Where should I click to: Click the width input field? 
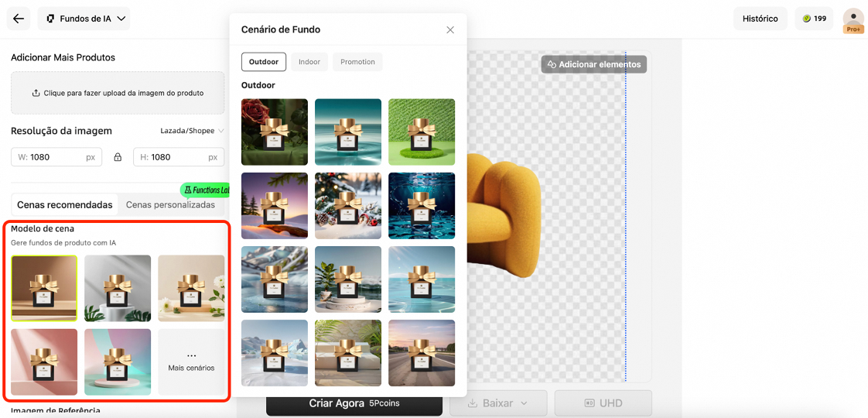(56, 157)
